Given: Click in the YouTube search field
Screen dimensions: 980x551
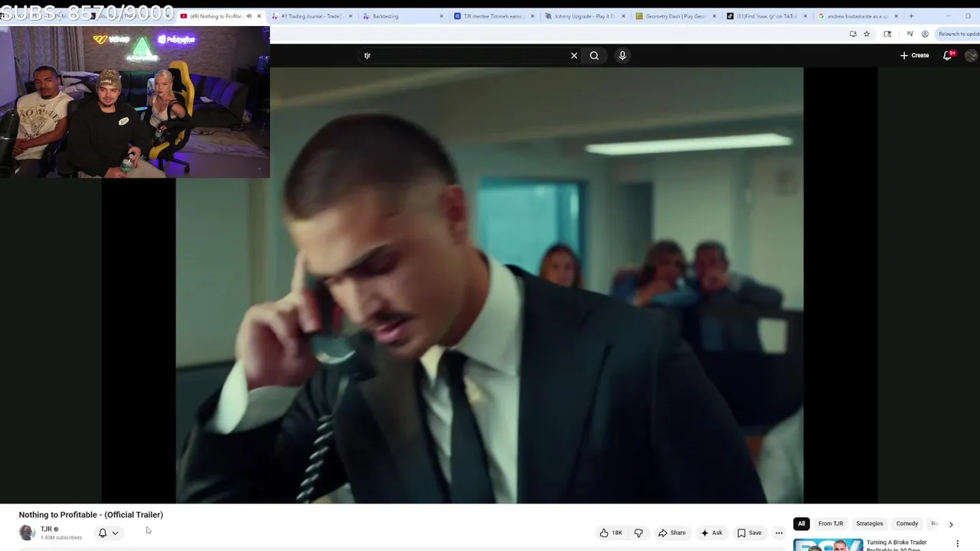Looking at the screenshot, I should [463, 55].
